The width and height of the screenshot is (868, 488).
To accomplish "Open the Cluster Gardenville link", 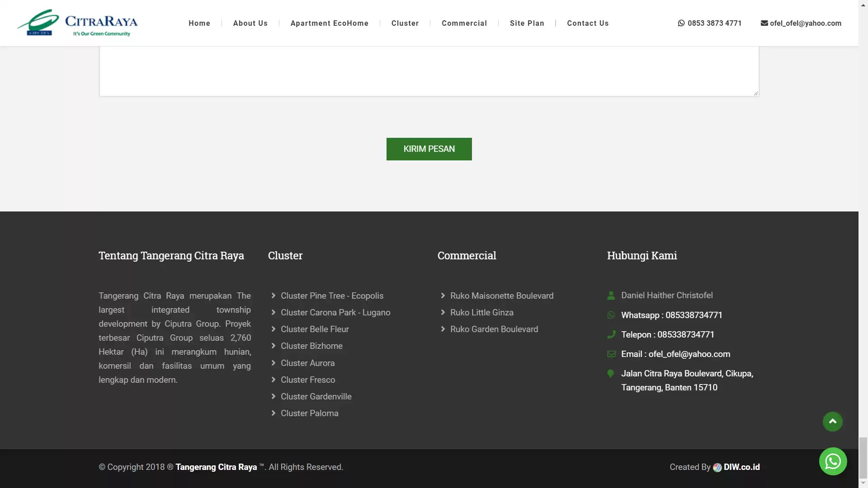I will coord(316,396).
